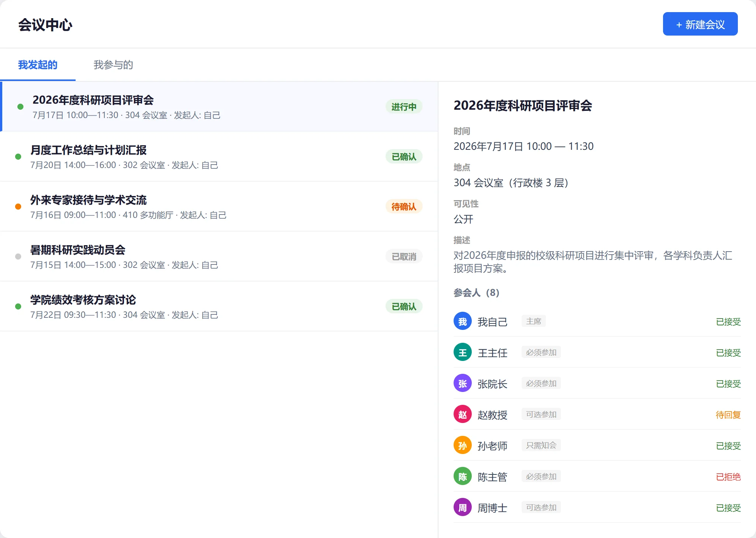756x538 pixels.
Task: Click the green dot beside 2026年度科研项目评审会
Action: click(20, 107)
